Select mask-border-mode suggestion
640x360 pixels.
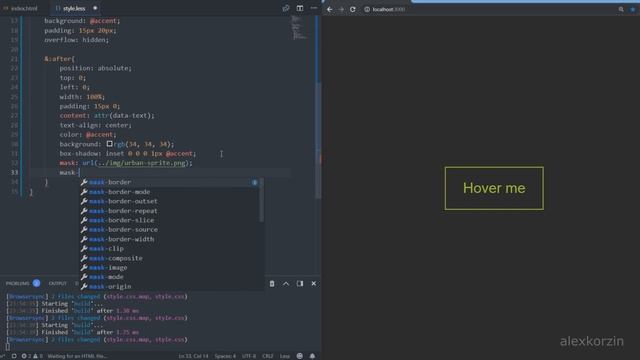171,192
